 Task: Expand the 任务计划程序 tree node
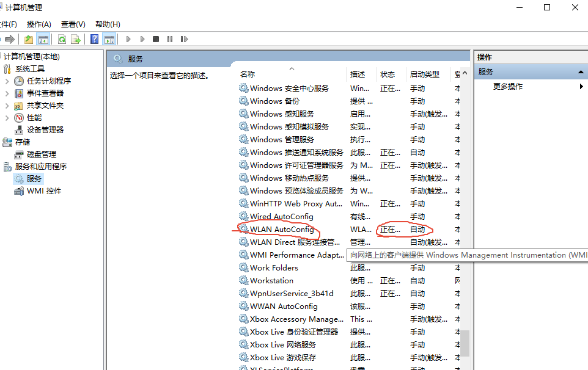click(7, 81)
